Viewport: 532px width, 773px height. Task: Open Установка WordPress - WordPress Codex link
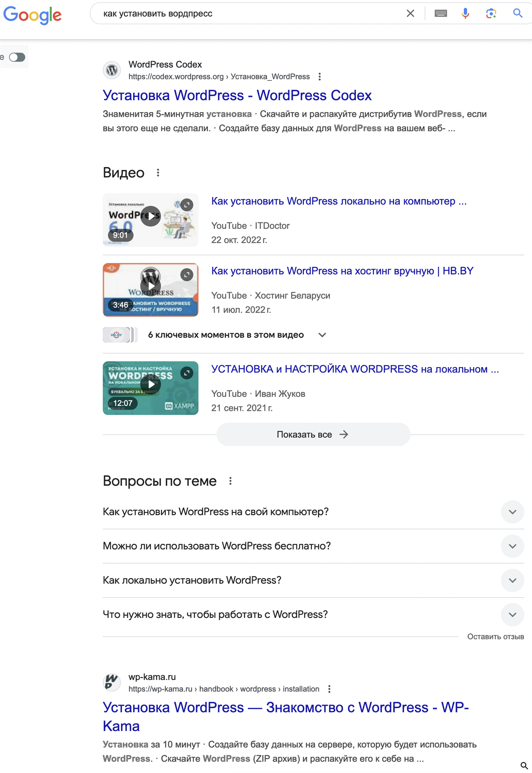coord(237,95)
